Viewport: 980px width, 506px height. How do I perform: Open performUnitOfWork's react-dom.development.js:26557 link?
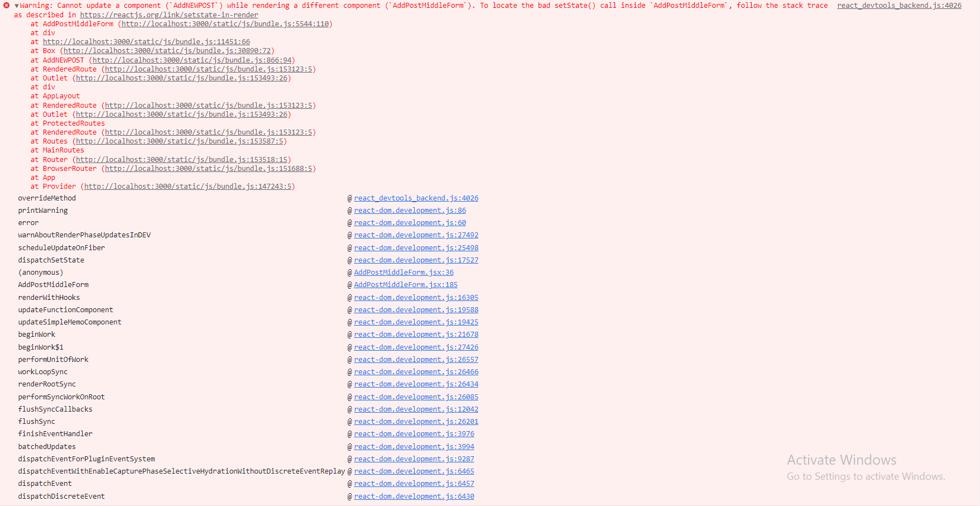point(416,360)
